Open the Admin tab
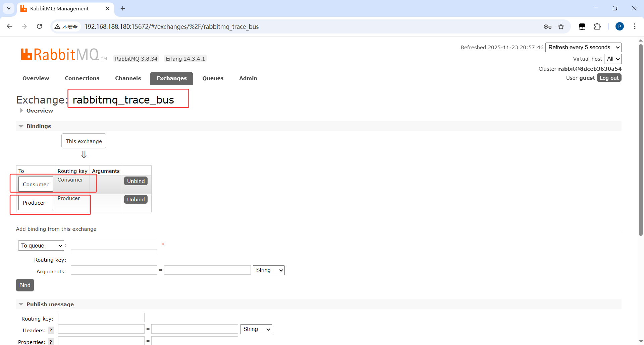Image resolution: width=644 pixels, height=345 pixels. click(x=248, y=78)
